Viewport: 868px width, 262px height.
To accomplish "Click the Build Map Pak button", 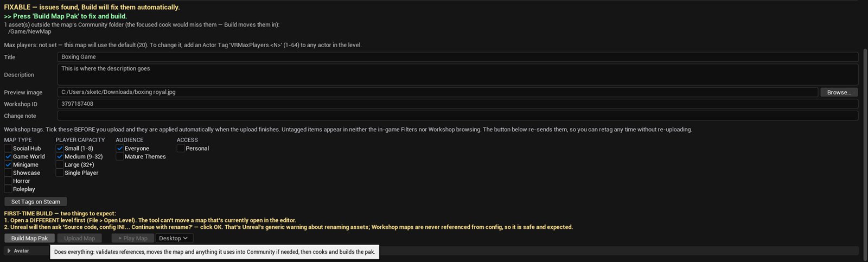I will [x=29, y=238].
